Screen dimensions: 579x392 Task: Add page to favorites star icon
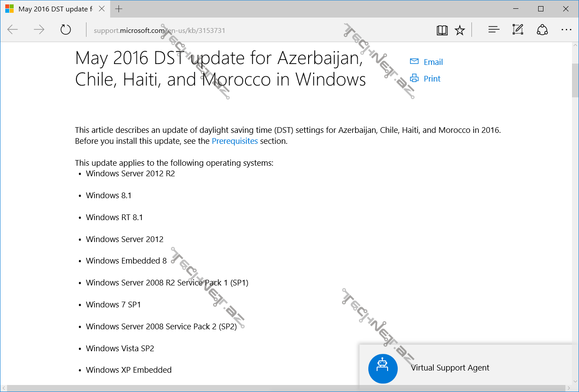pos(460,30)
